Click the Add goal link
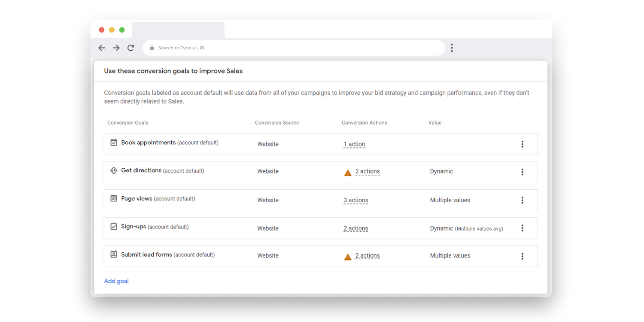The width and height of the screenshot is (644, 322). [116, 281]
